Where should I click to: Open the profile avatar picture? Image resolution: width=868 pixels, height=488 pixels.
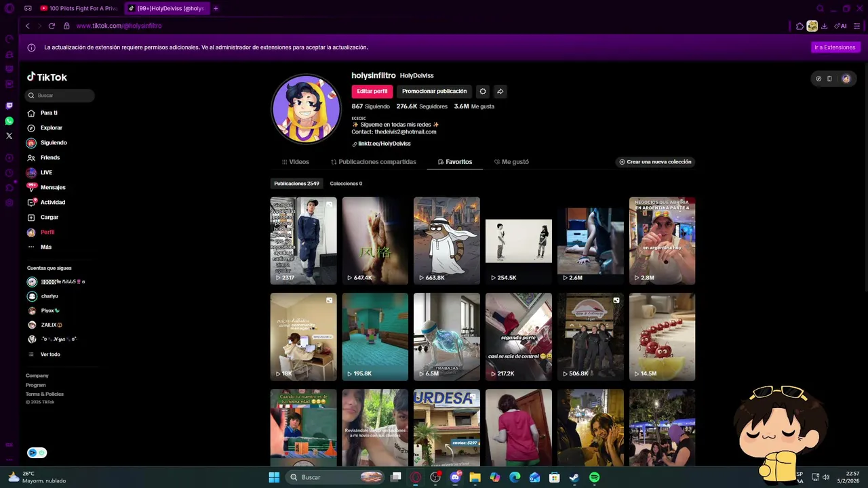306,109
